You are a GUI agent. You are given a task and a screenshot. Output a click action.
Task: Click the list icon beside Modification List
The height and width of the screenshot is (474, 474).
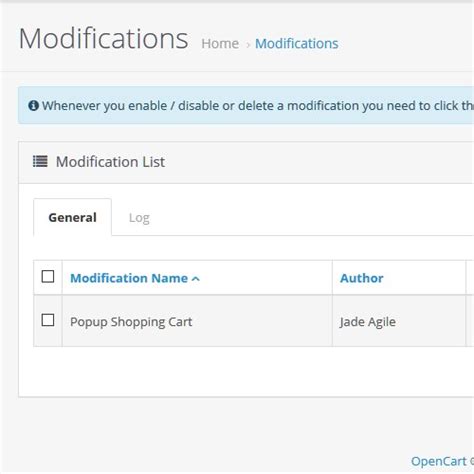coord(40,162)
